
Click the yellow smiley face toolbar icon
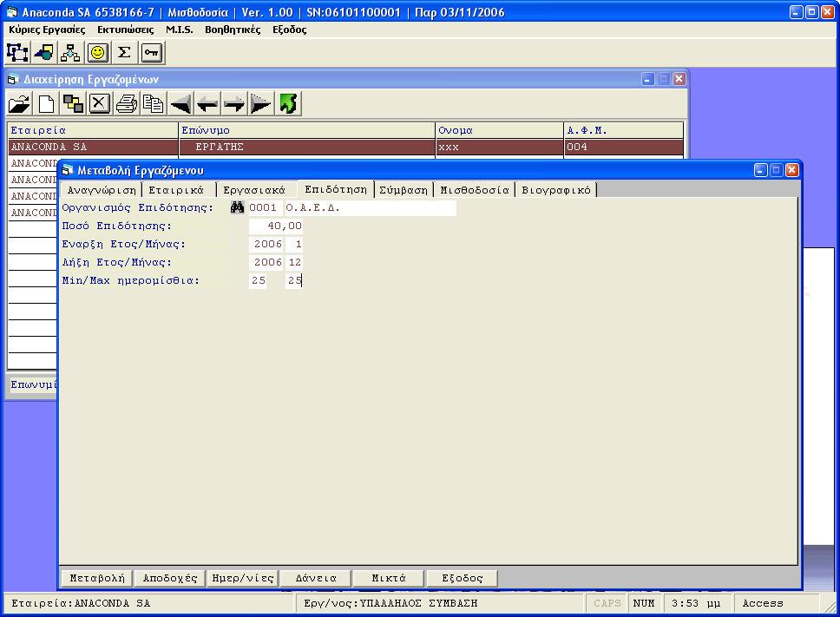97,52
